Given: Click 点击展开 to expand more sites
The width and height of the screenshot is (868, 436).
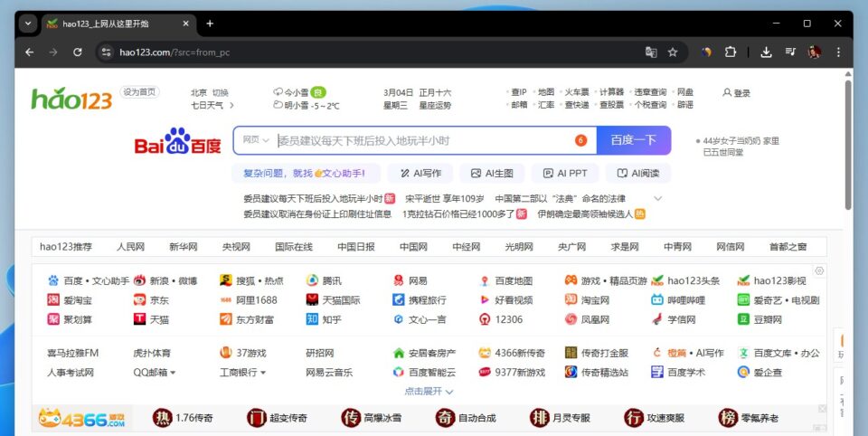Looking at the screenshot, I should click(429, 392).
